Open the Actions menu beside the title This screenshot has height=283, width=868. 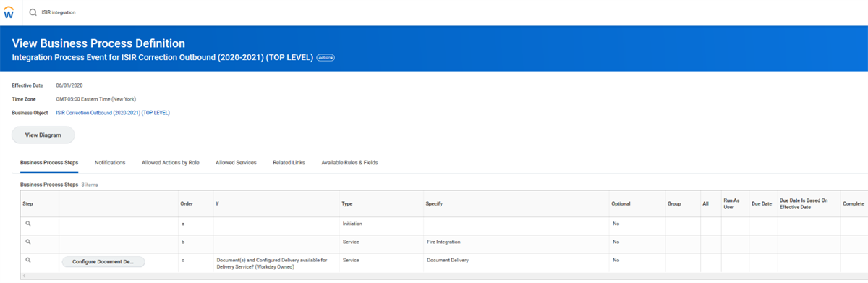coord(325,57)
